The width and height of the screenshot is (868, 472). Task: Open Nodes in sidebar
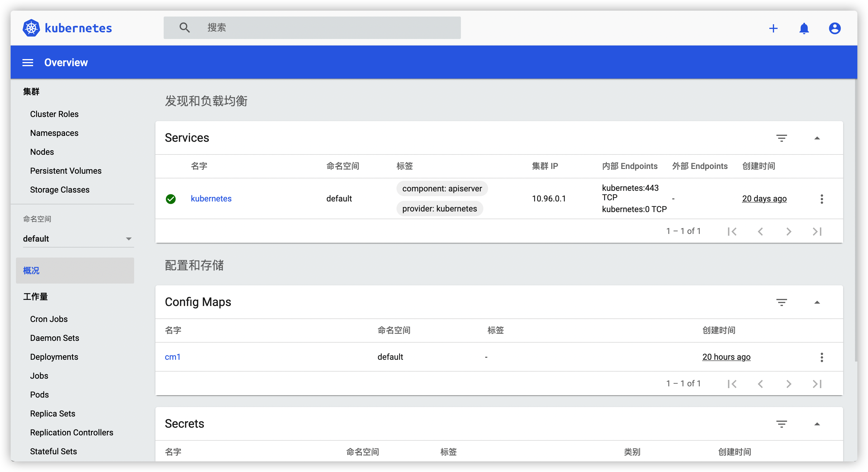click(42, 152)
